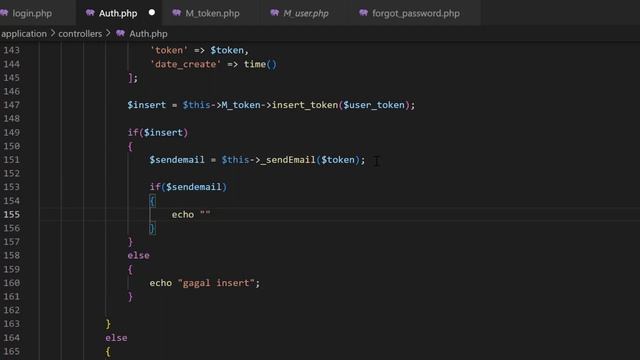The width and height of the screenshot is (640, 360).
Task: Click highlighted opening brace on line 154
Action: pyautogui.click(x=152, y=201)
